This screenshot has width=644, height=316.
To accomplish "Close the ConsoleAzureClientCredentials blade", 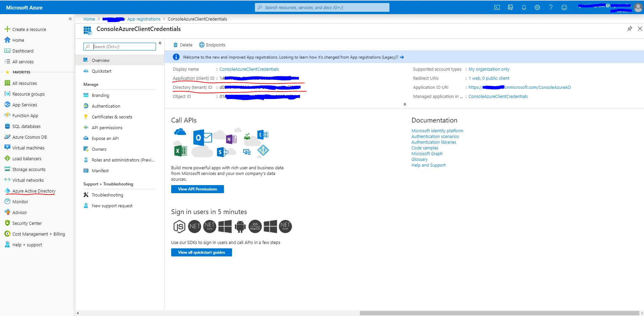I will pyautogui.click(x=640, y=29).
